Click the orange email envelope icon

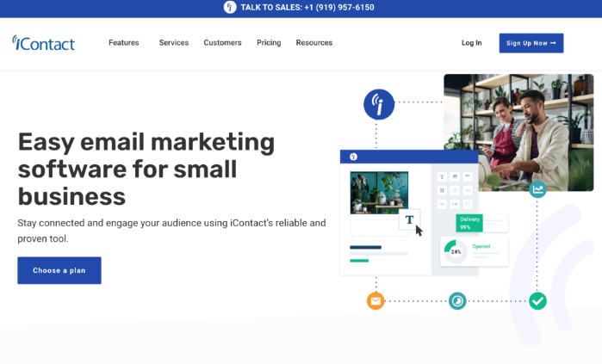coord(375,300)
